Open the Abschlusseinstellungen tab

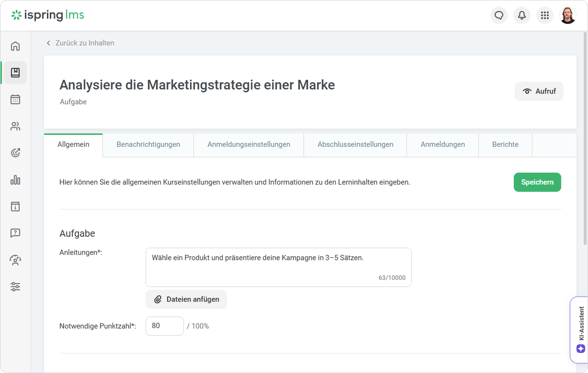pyautogui.click(x=355, y=144)
